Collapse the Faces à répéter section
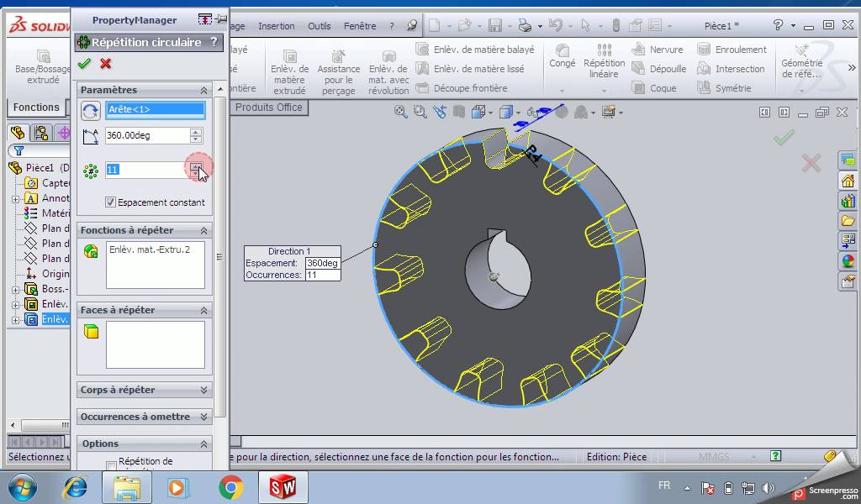861x504 pixels. (203, 311)
